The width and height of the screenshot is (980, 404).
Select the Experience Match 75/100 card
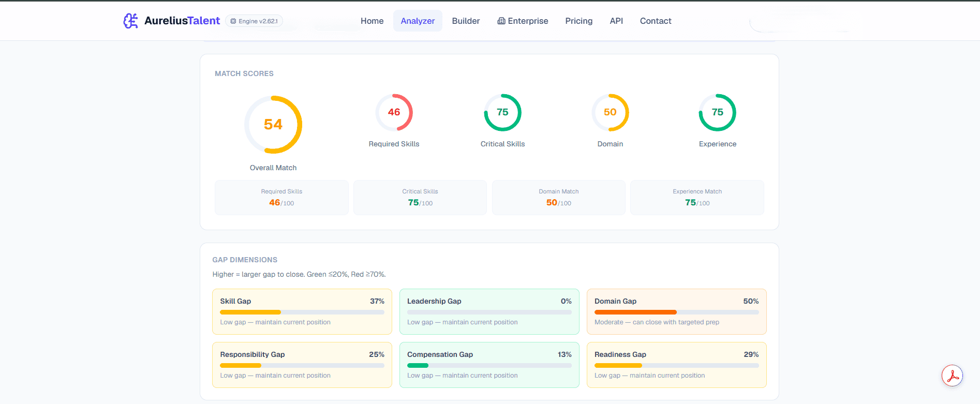click(x=697, y=198)
